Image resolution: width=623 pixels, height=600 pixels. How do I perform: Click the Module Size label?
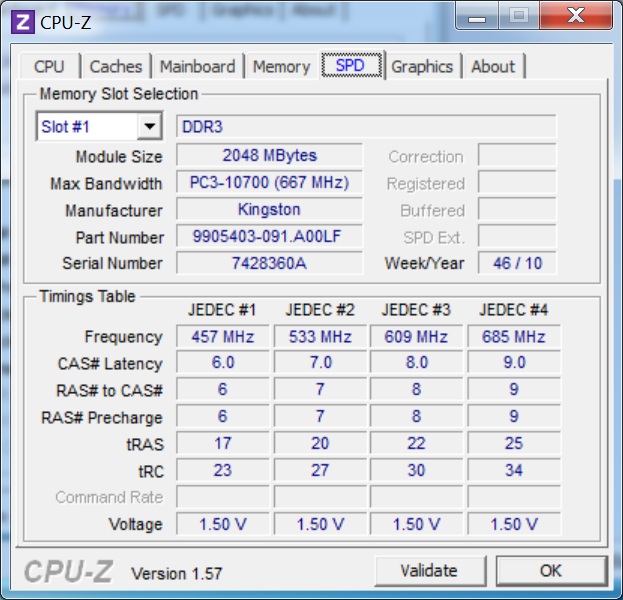click(x=119, y=157)
